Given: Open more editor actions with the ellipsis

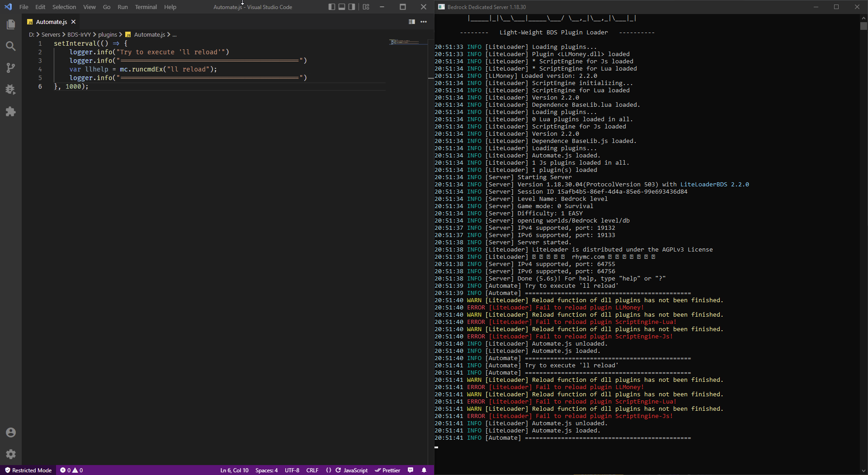Looking at the screenshot, I should click(424, 22).
